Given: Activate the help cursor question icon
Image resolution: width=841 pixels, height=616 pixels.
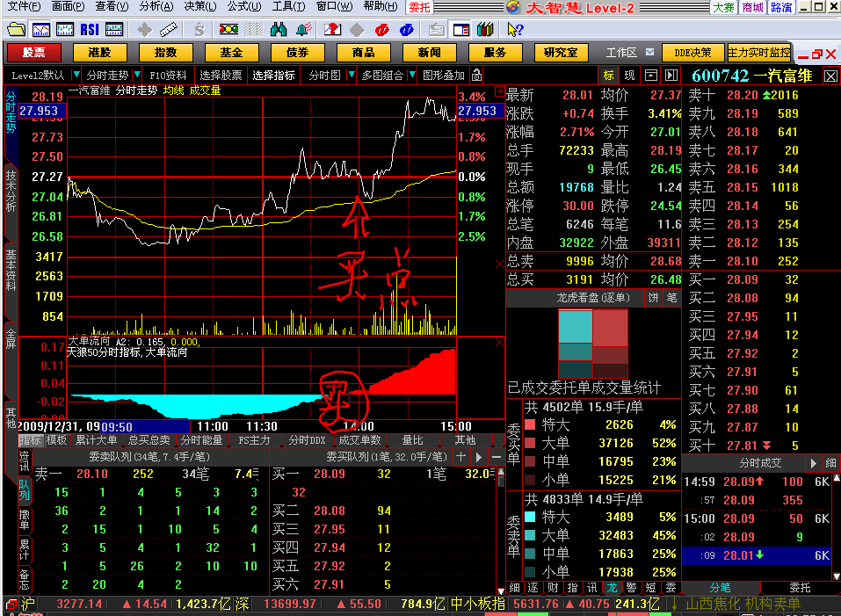Looking at the screenshot, I should coord(514,30).
